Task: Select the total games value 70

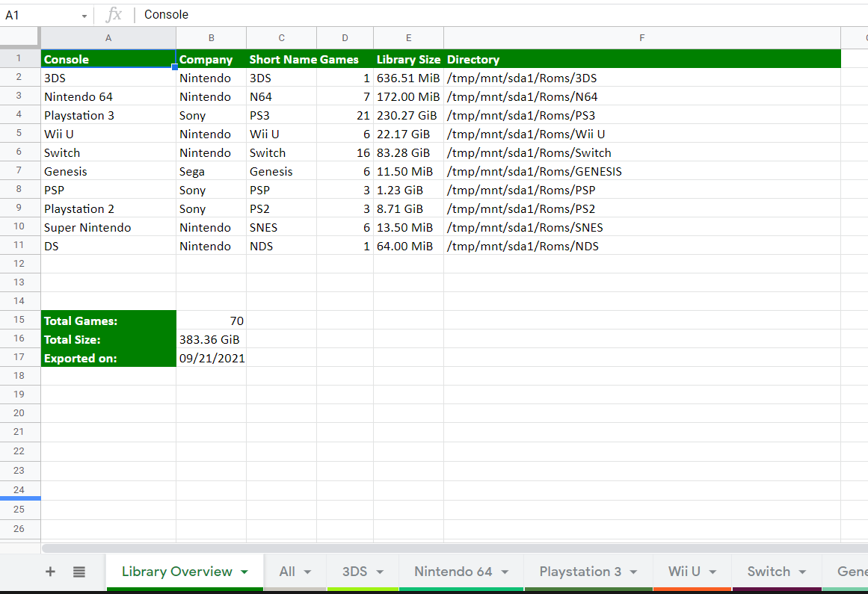Action: pos(212,321)
